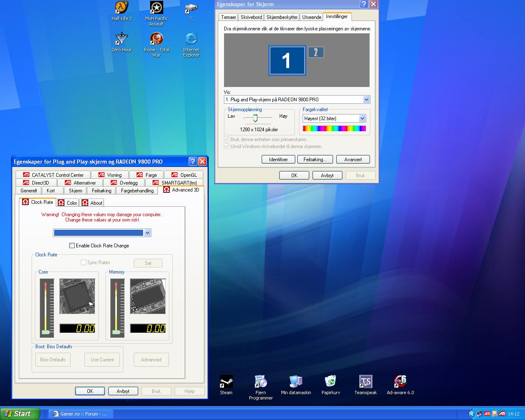Click the Core clock rate slider
The width and height of the screenshot is (525, 420).
click(46, 332)
